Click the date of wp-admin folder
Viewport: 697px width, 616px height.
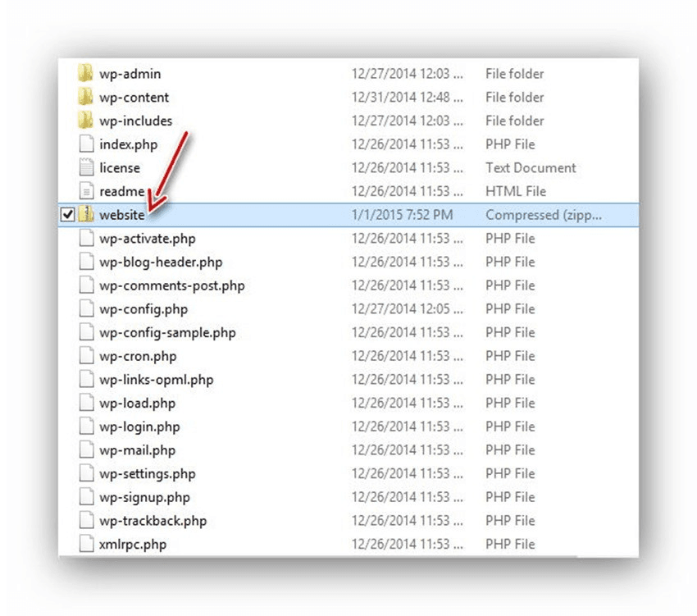click(408, 73)
